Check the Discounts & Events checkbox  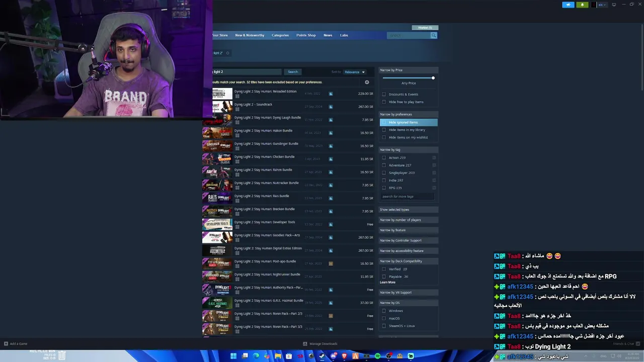click(384, 94)
